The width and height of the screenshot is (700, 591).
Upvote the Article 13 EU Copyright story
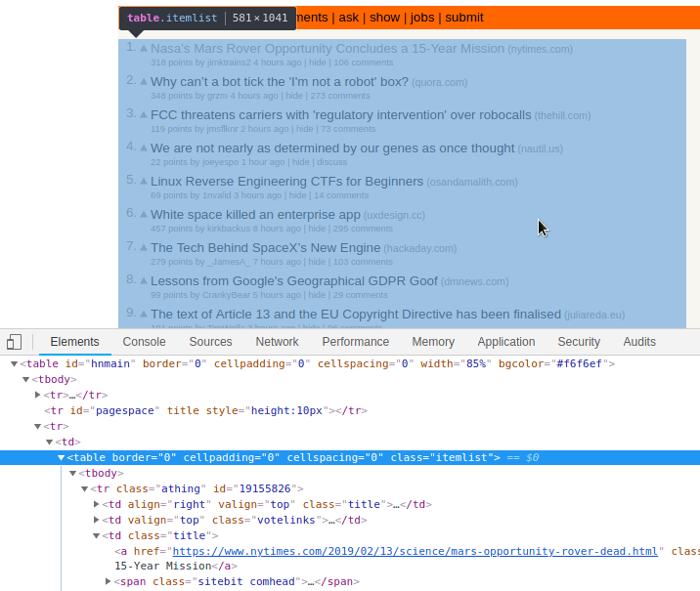coord(144,314)
